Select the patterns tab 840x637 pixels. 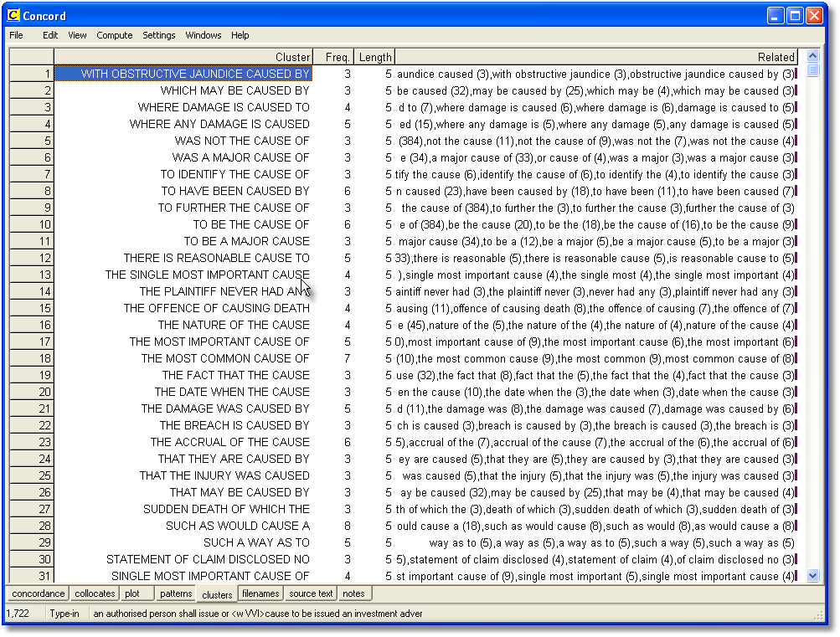tap(176, 593)
